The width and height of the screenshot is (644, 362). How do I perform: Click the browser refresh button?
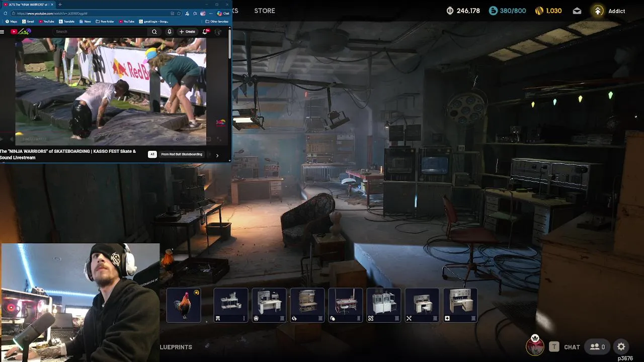[x=6, y=14]
